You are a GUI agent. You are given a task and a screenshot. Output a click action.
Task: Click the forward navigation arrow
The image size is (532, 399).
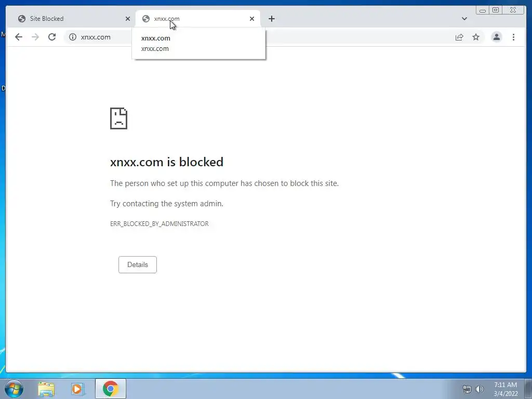(x=35, y=37)
